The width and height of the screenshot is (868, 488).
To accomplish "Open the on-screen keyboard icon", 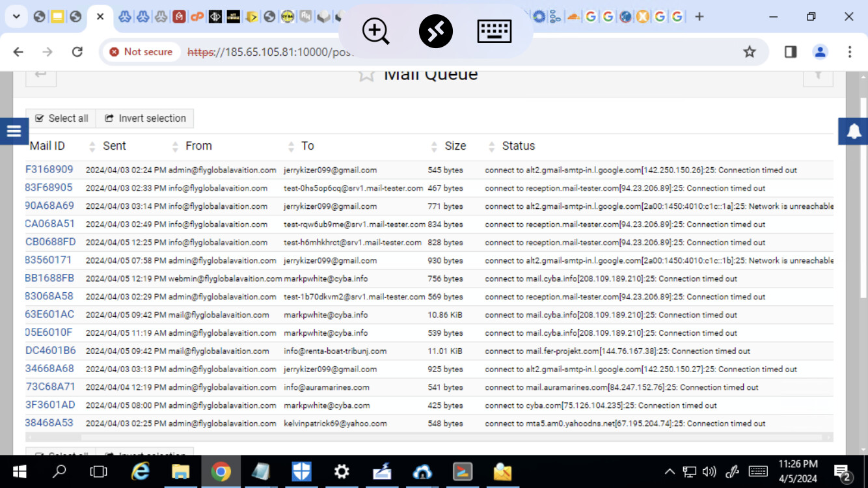I will pyautogui.click(x=494, y=31).
